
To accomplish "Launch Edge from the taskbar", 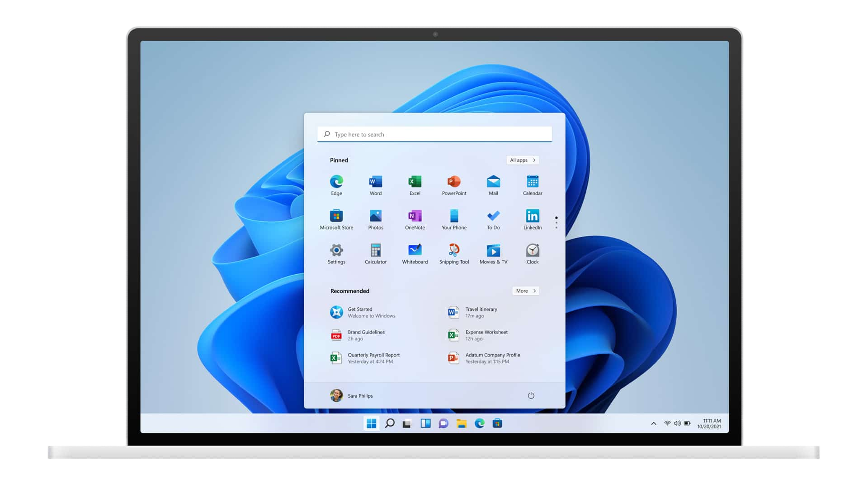I will [480, 423].
